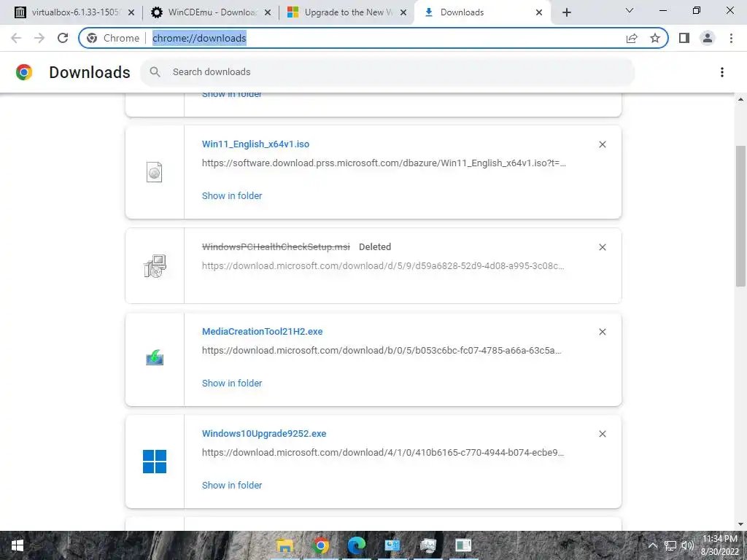This screenshot has height=560, width=747.
Task: Open the Chrome three-dot menu in the toolbar
Action: [x=731, y=38]
